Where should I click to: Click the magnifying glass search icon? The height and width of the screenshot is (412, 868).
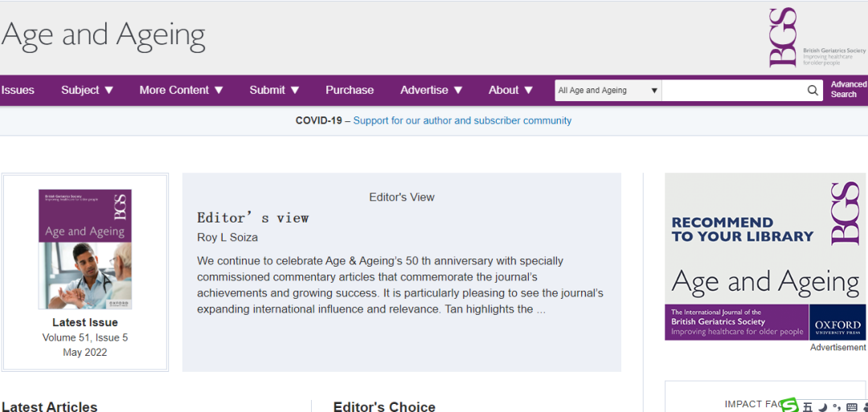tap(813, 91)
